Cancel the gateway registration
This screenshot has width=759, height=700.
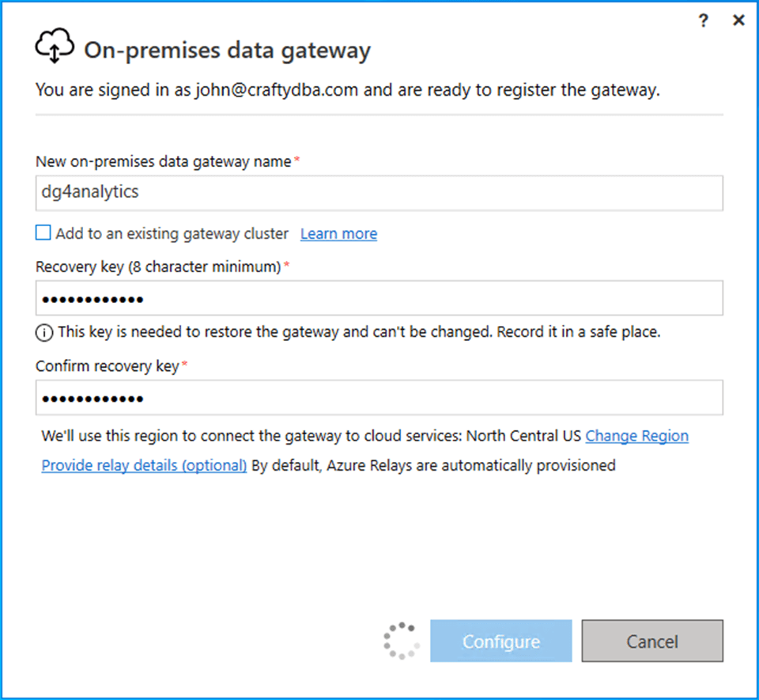(652, 641)
